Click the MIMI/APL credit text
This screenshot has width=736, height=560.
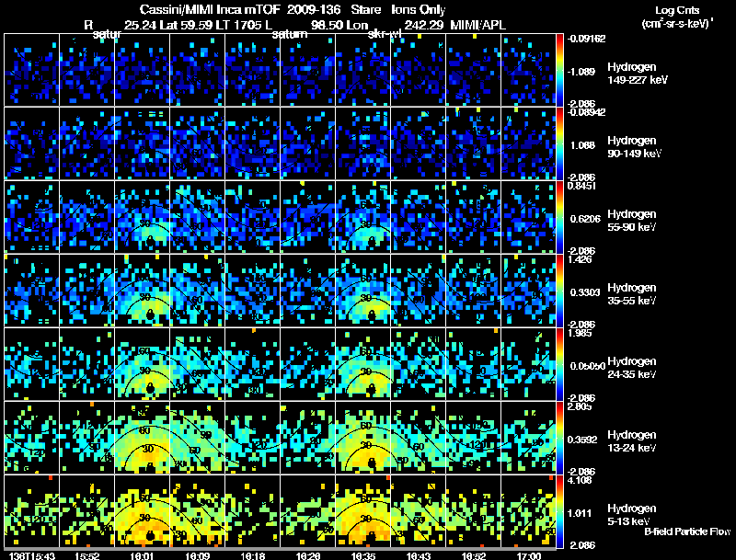coord(477,26)
